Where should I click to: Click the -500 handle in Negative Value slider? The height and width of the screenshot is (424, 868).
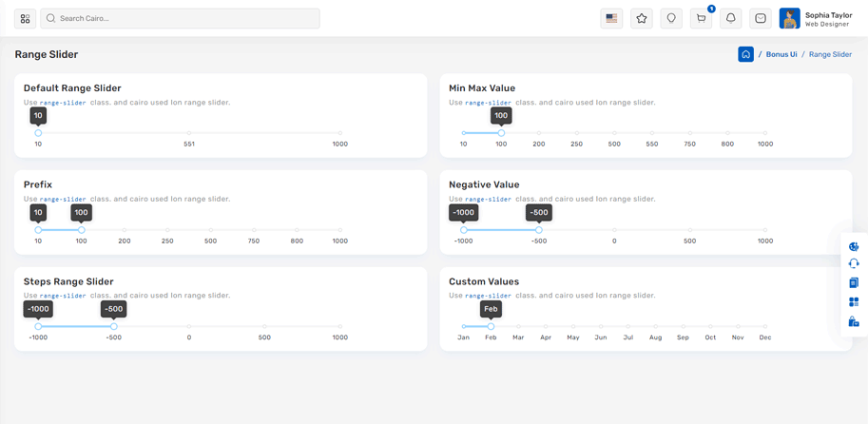tap(539, 230)
